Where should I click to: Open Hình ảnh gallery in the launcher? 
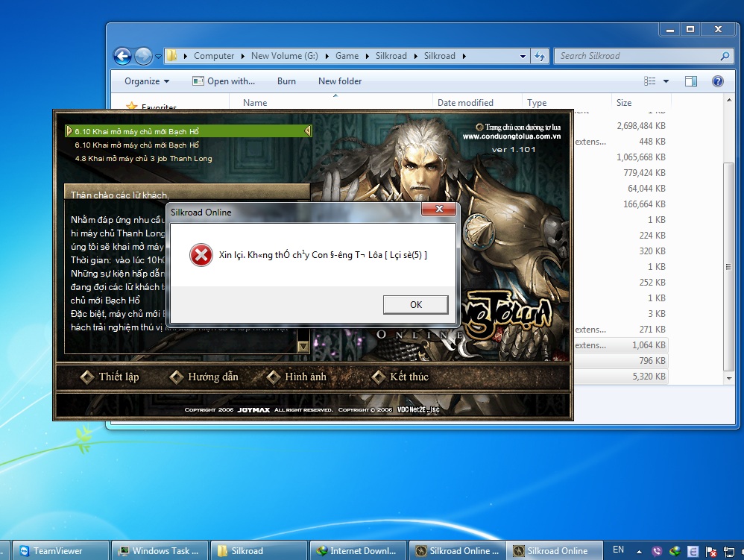click(x=297, y=377)
